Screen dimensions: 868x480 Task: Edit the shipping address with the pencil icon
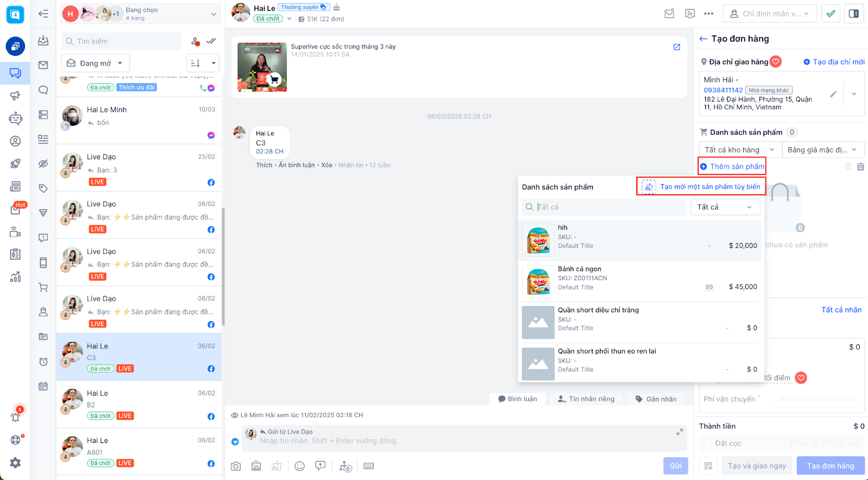pos(833,94)
